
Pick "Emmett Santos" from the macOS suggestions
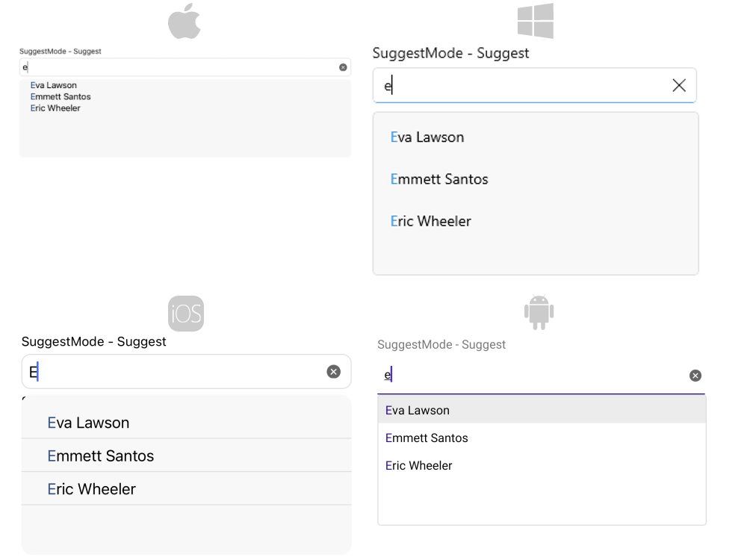click(x=61, y=96)
